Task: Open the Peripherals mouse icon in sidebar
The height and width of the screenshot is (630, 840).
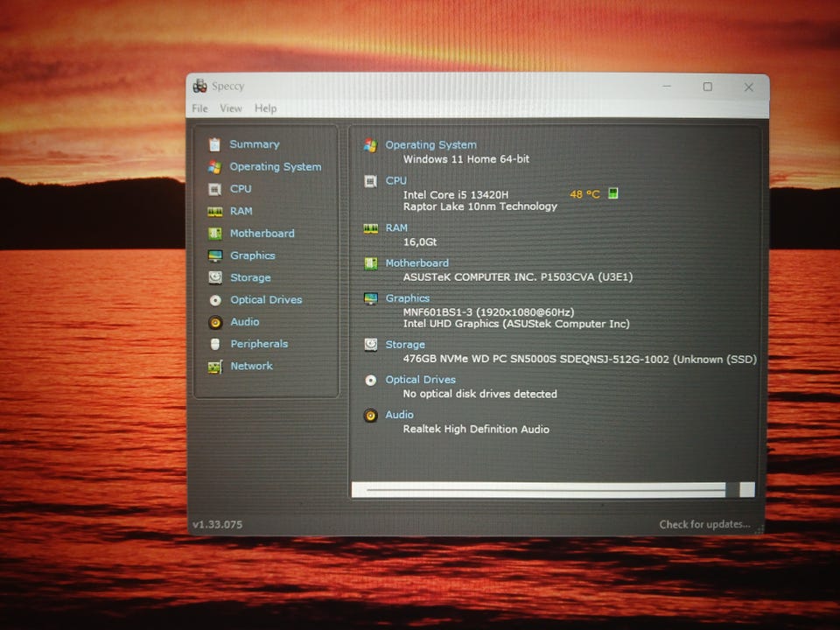Action: 215,344
